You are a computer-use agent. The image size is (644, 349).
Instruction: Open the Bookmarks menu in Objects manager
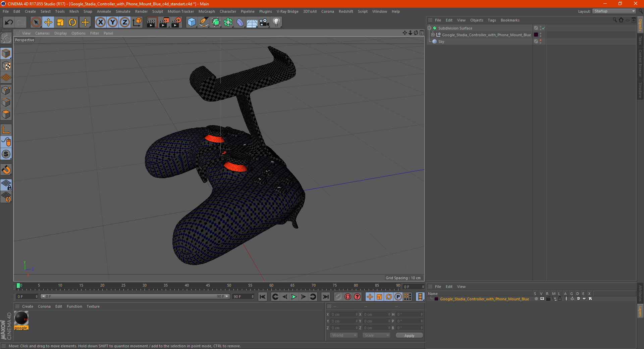coord(510,20)
